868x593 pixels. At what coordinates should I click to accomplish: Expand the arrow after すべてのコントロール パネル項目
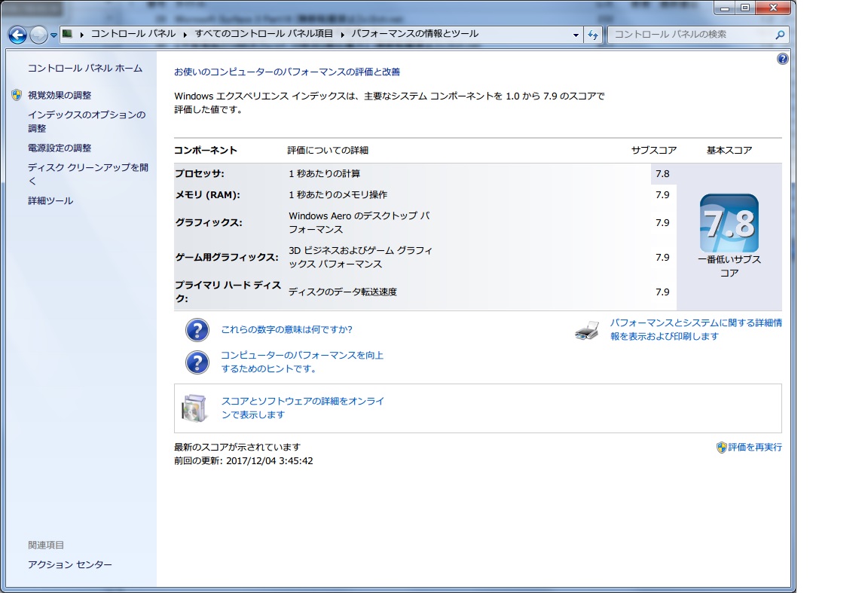click(343, 35)
